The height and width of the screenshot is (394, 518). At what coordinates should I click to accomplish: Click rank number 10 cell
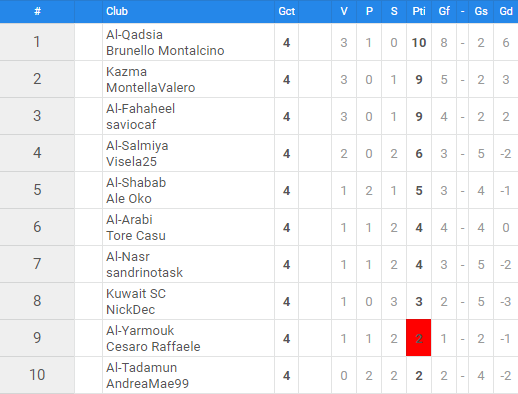[37, 375]
